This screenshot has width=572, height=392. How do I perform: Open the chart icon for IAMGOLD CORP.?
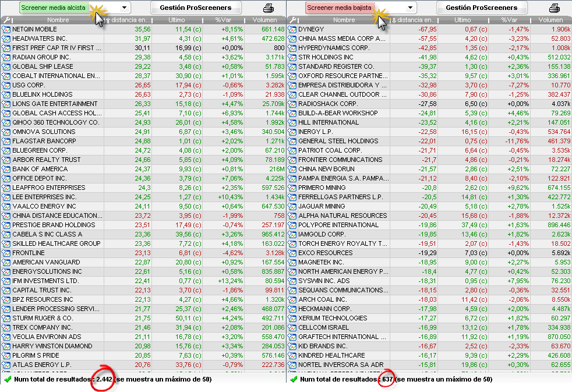[292, 235]
